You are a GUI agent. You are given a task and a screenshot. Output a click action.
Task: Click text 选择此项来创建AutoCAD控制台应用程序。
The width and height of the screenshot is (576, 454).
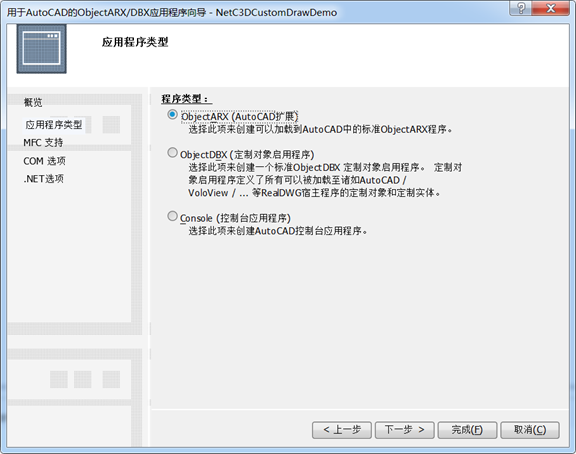click(x=278, y=231)
